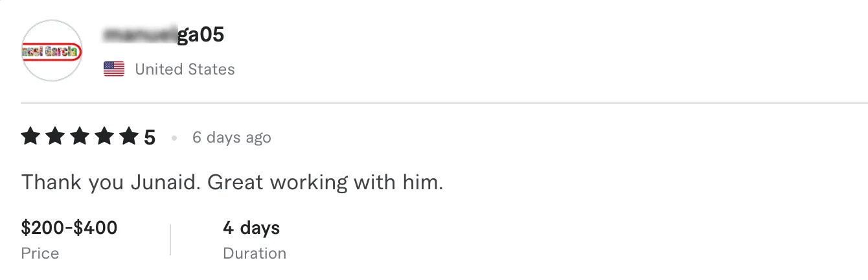Click the vertical divider between Price and Duration
868x280 pixels.
[170, 240]
